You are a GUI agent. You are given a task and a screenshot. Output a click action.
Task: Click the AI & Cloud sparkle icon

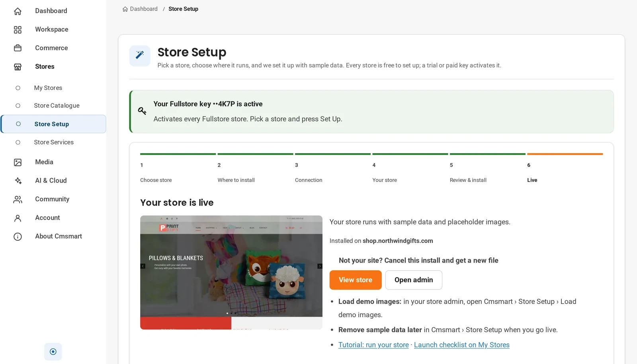pos(18,181)
